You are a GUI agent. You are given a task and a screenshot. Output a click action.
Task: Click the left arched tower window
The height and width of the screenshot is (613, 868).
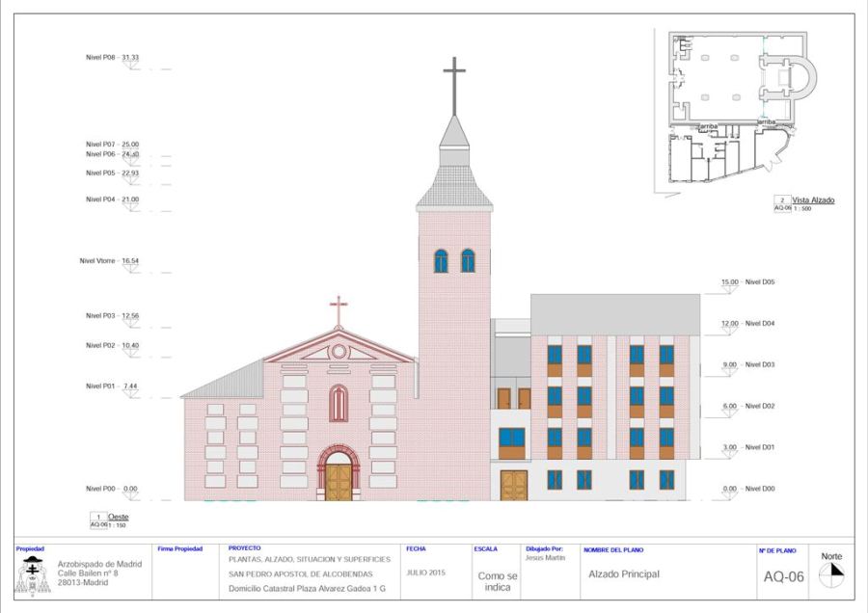pyautogui.click(x=441, y=260)
